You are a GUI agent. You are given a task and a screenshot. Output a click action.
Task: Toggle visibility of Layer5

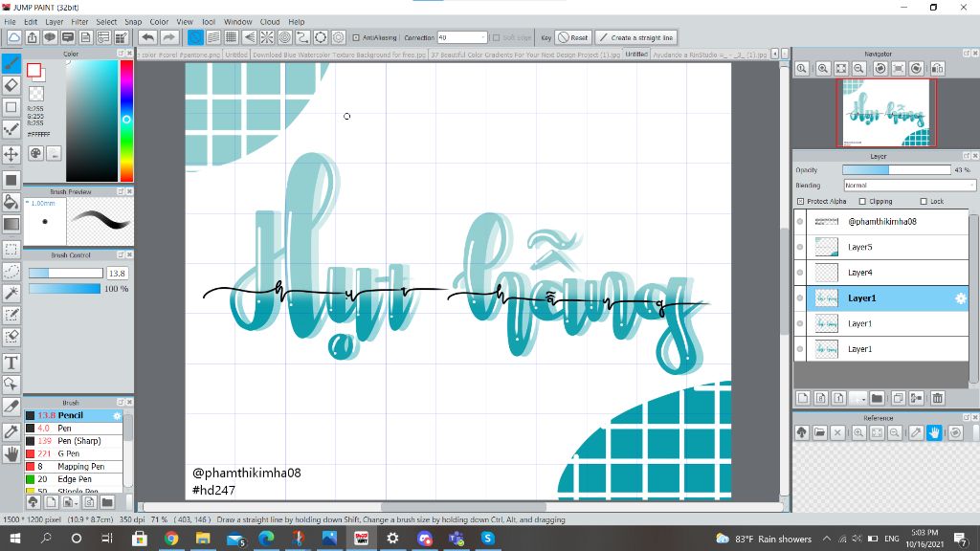click(800, 248)
